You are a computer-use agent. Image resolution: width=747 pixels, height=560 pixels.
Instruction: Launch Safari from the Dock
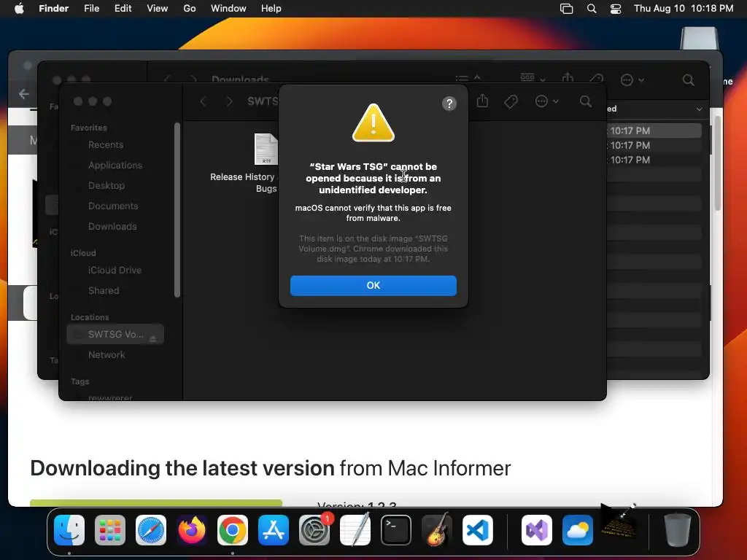coord(151,530)
